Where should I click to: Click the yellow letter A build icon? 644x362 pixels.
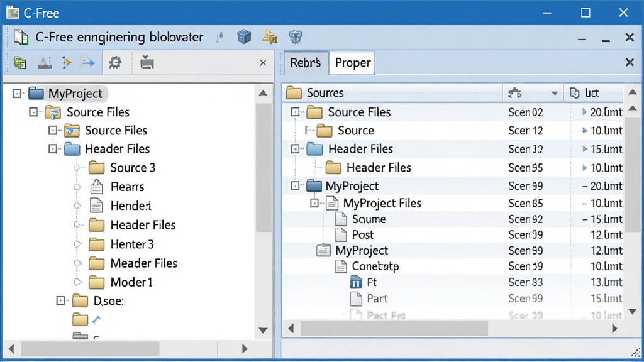click(269, 37)
